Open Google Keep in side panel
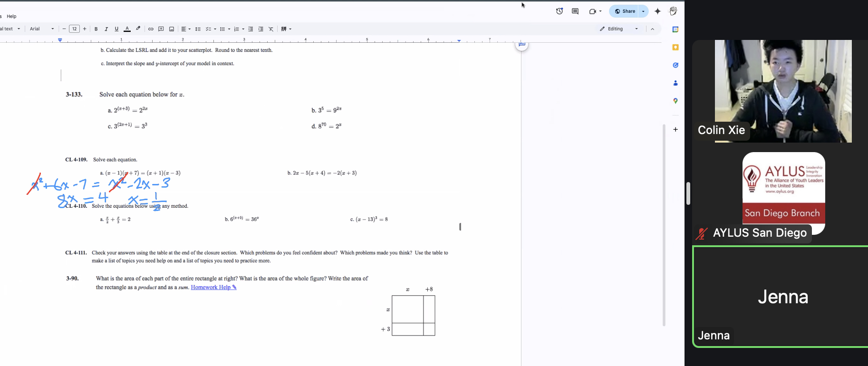 [x=675, y=48]
